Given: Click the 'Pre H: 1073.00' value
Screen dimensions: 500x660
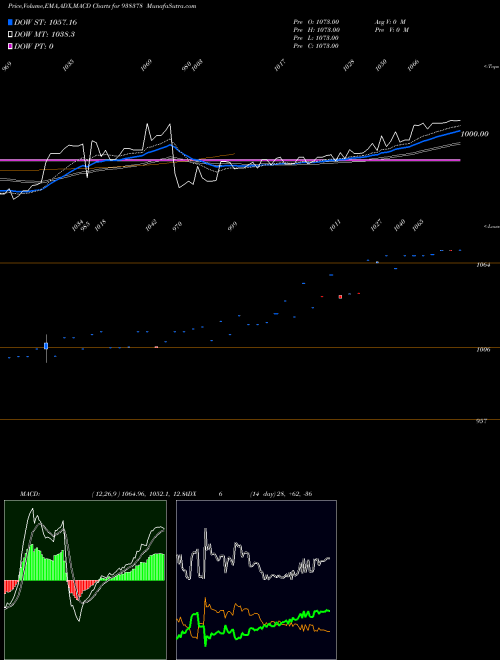Looking at the screenshot, I should pos(316,30).
